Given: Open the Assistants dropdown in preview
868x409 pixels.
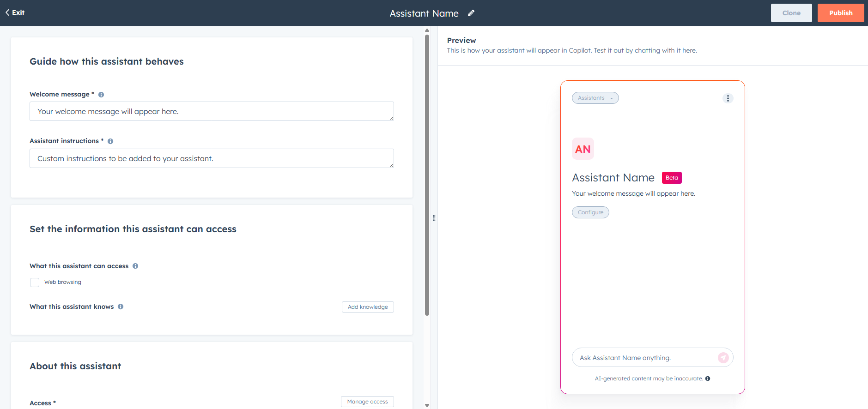Looking at the screenshot, I should click(x=595, y=98).
